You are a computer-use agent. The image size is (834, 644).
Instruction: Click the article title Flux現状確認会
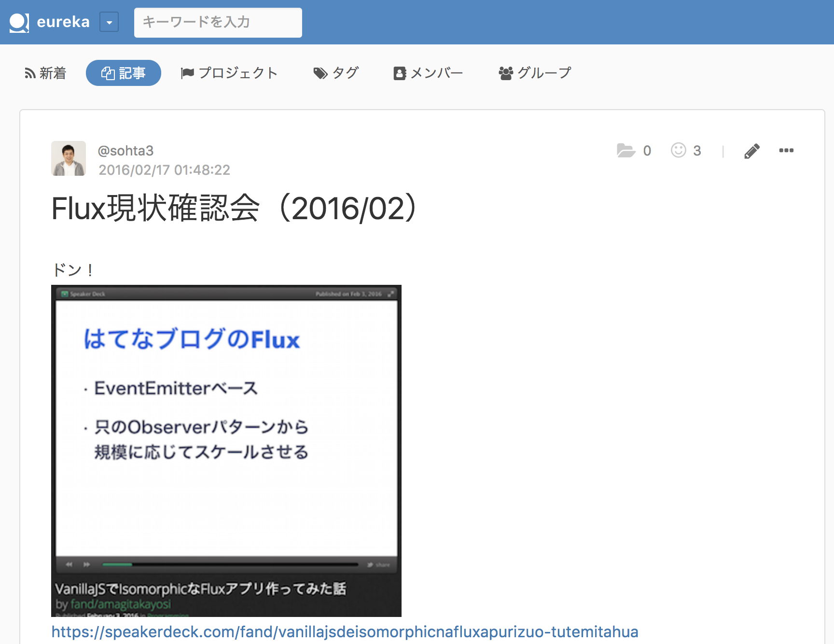click(x=235, y=209)
